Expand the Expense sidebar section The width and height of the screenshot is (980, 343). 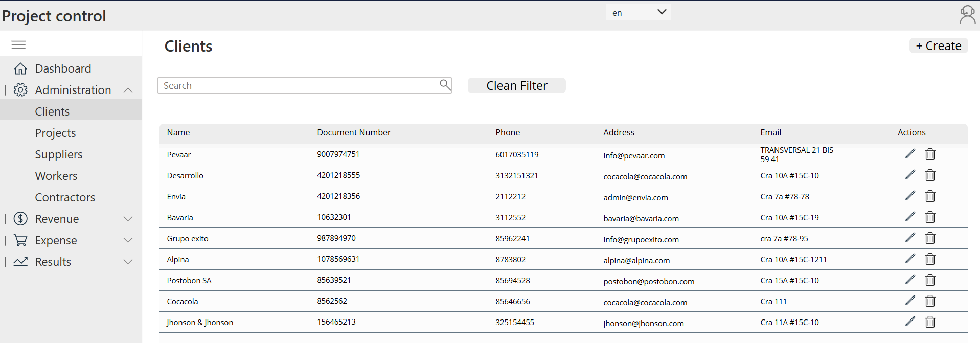point(128,240)
